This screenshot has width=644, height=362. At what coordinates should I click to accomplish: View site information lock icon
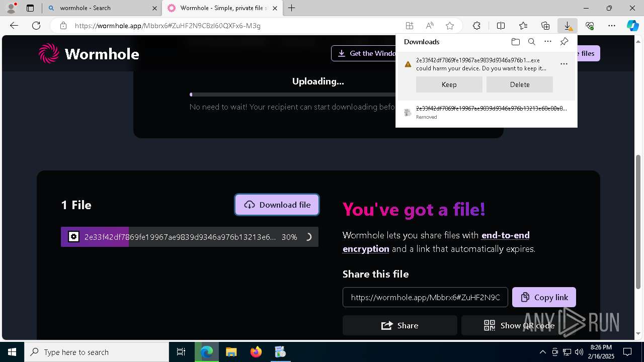[63, 26]
